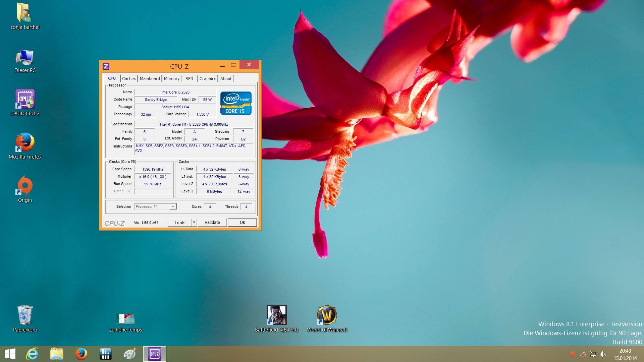Screen dimensions: 644x362
Task: Open the Dieser PC desktop icon
Action: pos(25,58)
